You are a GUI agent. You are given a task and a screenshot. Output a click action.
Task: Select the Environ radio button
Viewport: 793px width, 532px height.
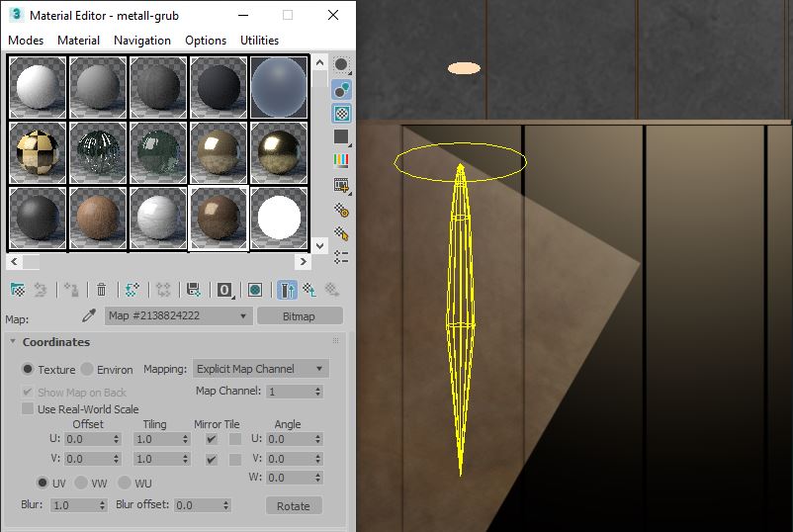(x=87, y=369)
